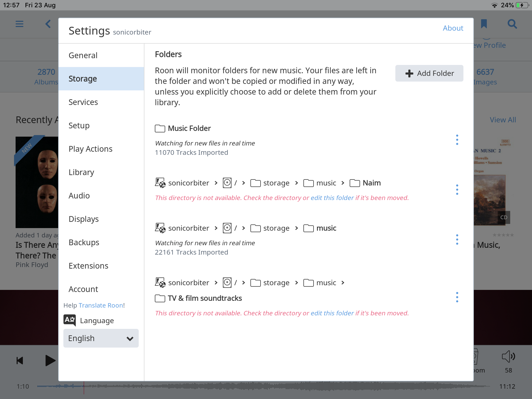Viewport: 532px width, 399px height.
Task: Click edit this folder link for Naim
Action: tap(332, 198)
